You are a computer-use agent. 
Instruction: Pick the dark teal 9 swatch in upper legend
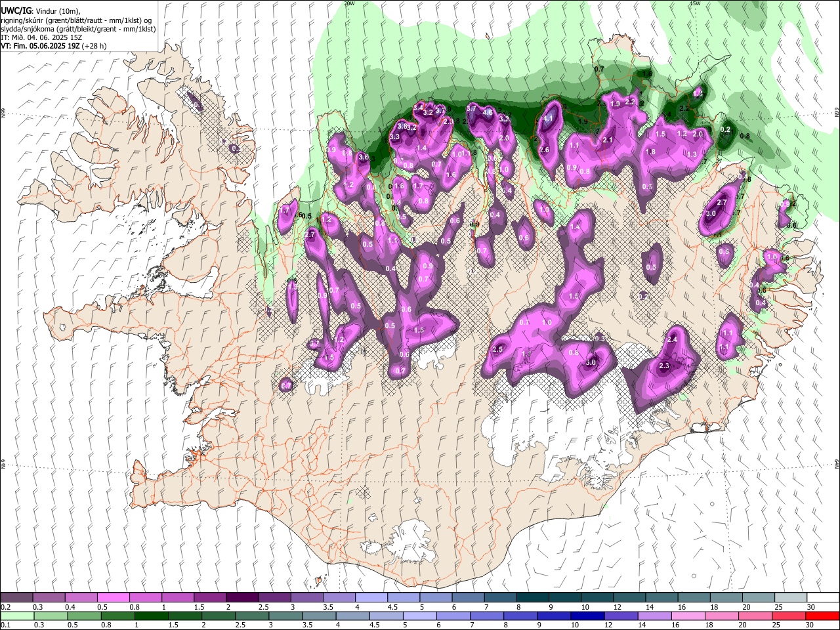[x=565, y=598]
